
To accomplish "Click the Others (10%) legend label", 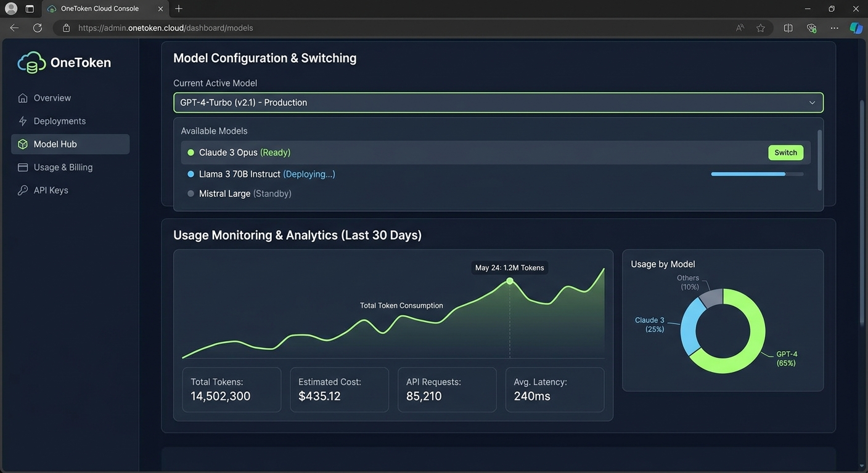I will [688, 282].
